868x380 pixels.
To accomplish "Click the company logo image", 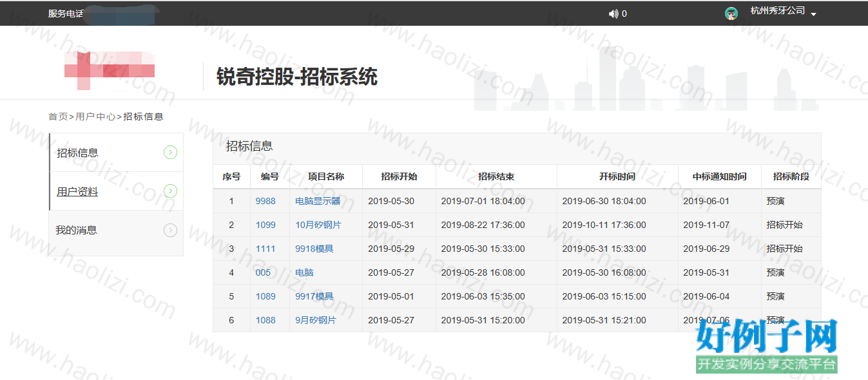I will tap(110, 71).
